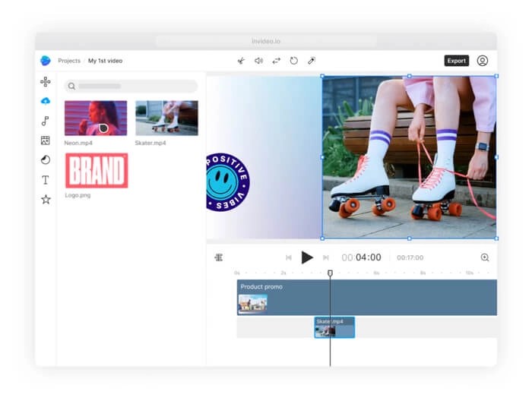The height and width of the screenshot is (404, 532).
Task: Open the cloud uploads sidebar icon
Action: 46,101
